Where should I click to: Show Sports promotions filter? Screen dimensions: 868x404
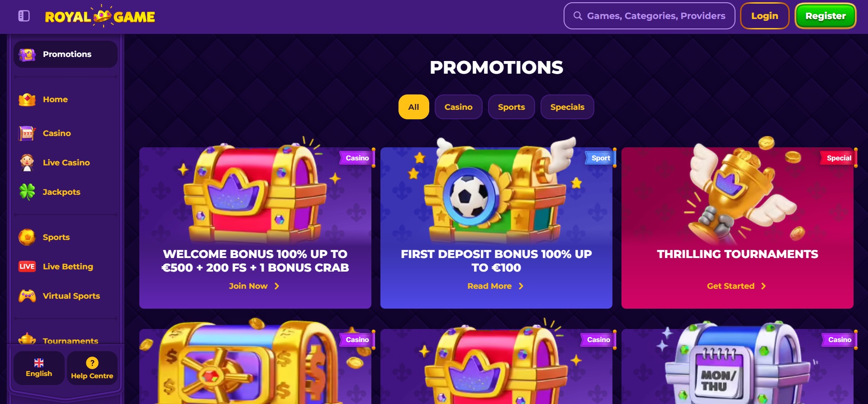[512, 107]
